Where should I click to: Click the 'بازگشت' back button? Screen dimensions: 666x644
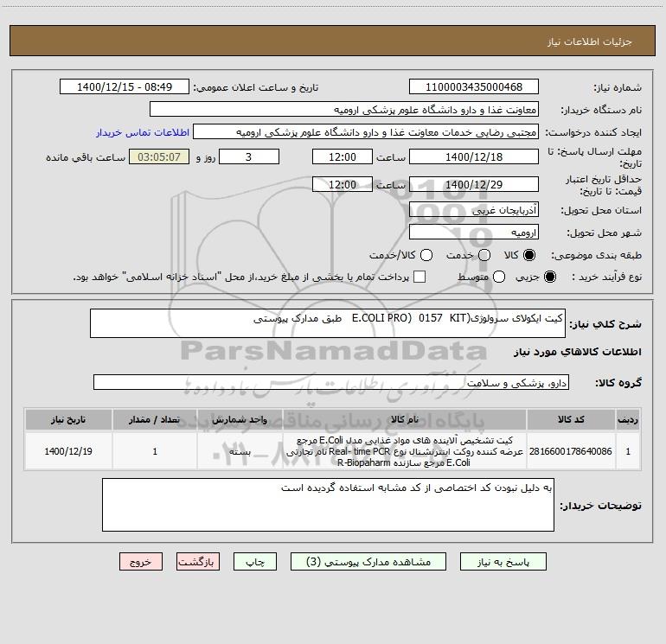click(x=198, y=562)
